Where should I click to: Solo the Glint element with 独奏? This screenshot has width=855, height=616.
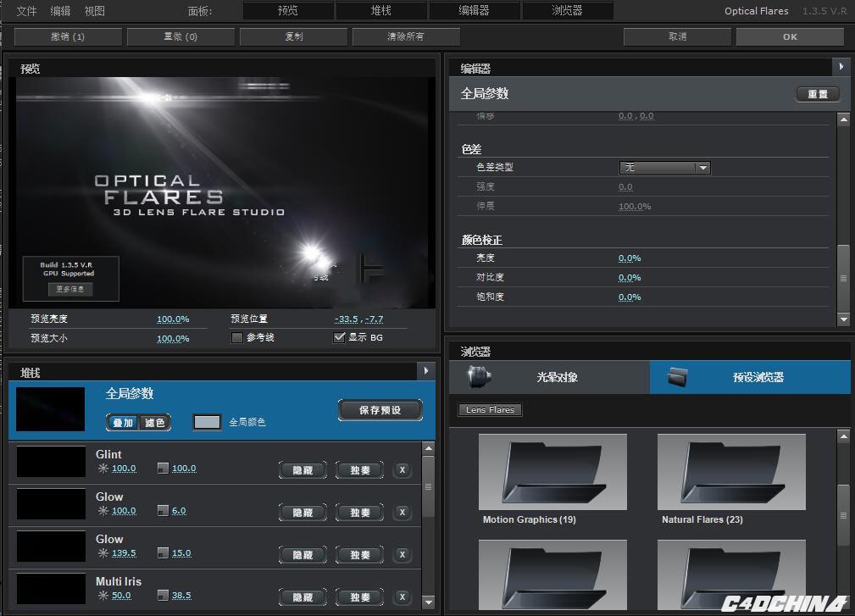coord(360,470)
